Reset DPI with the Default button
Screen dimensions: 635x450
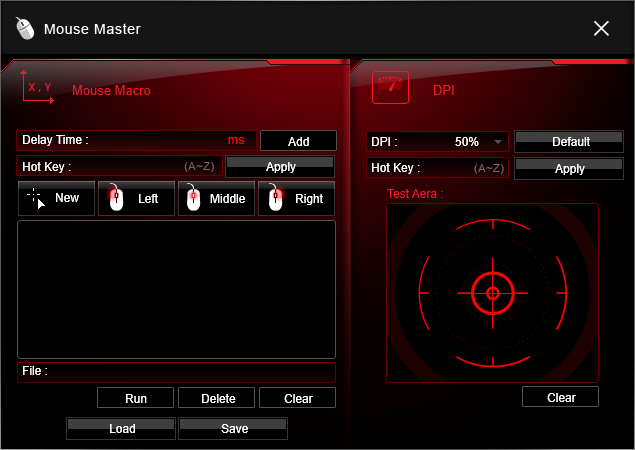click(569, 141)
